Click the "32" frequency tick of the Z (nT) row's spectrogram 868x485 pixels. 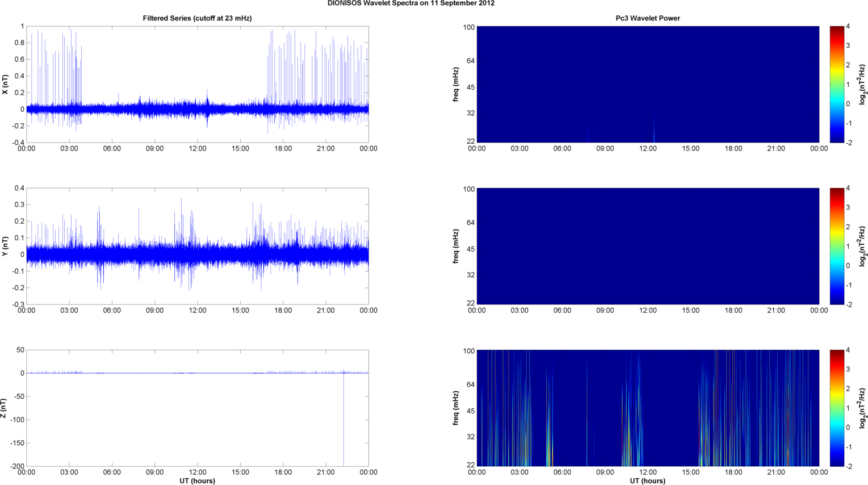tap(471, 437)
